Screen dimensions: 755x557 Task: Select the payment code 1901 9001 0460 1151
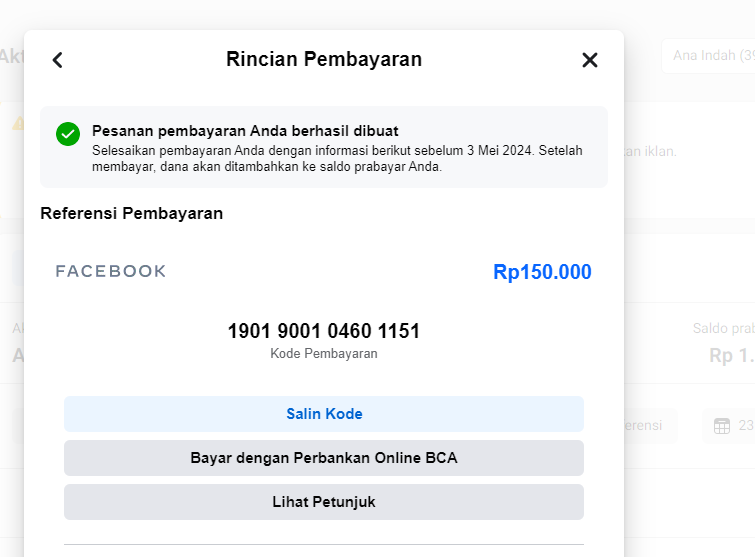click(x=324, y=331)
